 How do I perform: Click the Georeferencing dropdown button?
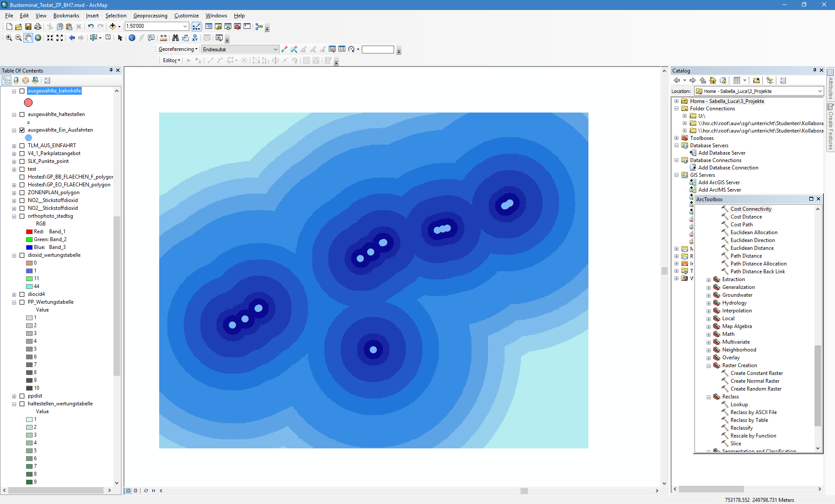[178, 49]
